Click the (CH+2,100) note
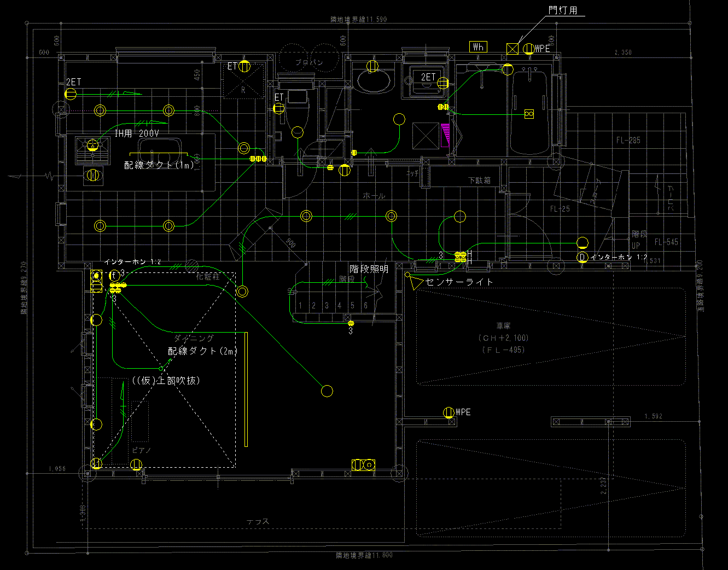The image size is (728, 570). pyautogui.click(x=504, y=338)
